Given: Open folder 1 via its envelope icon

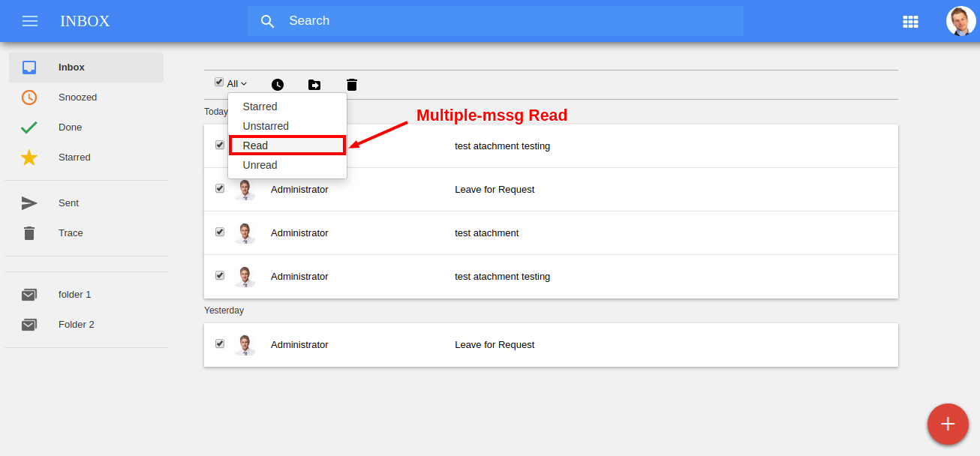Looking at the screenshot, I should (29, 295).
